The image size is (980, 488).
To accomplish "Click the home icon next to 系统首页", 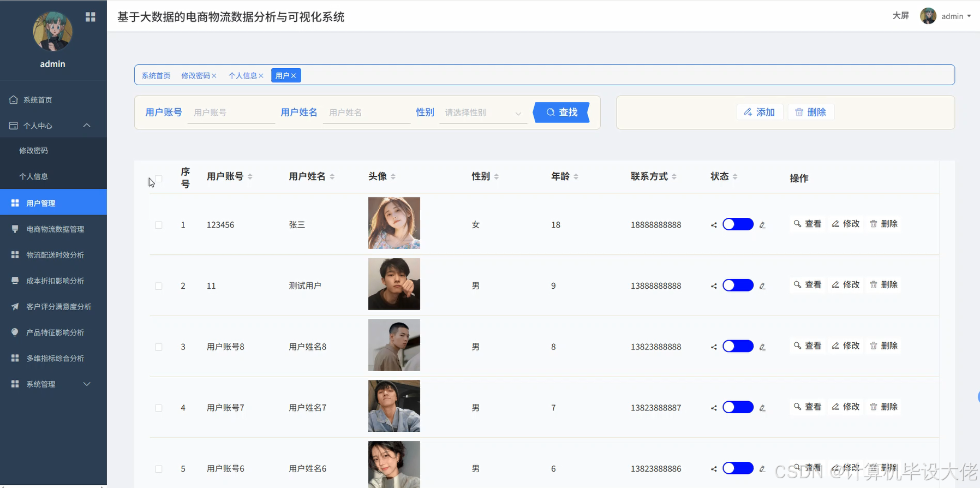I will 14,100.
